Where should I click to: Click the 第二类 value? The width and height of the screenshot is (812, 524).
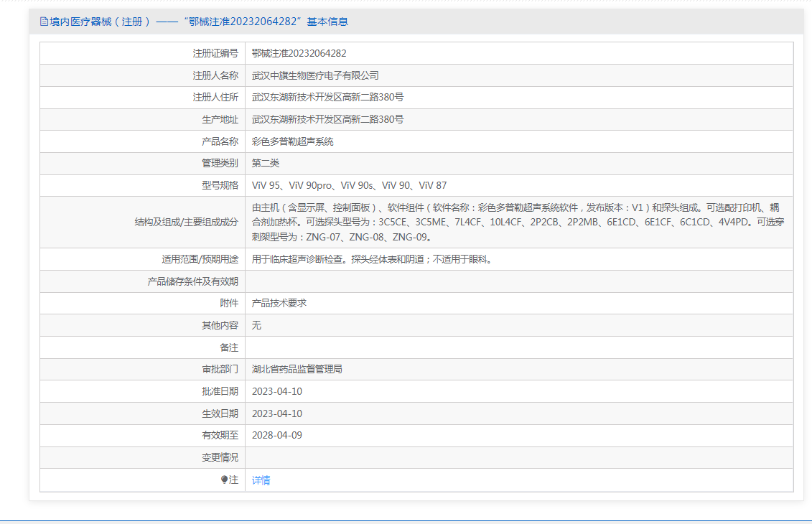pyautogui.click(x=265, y=163)
